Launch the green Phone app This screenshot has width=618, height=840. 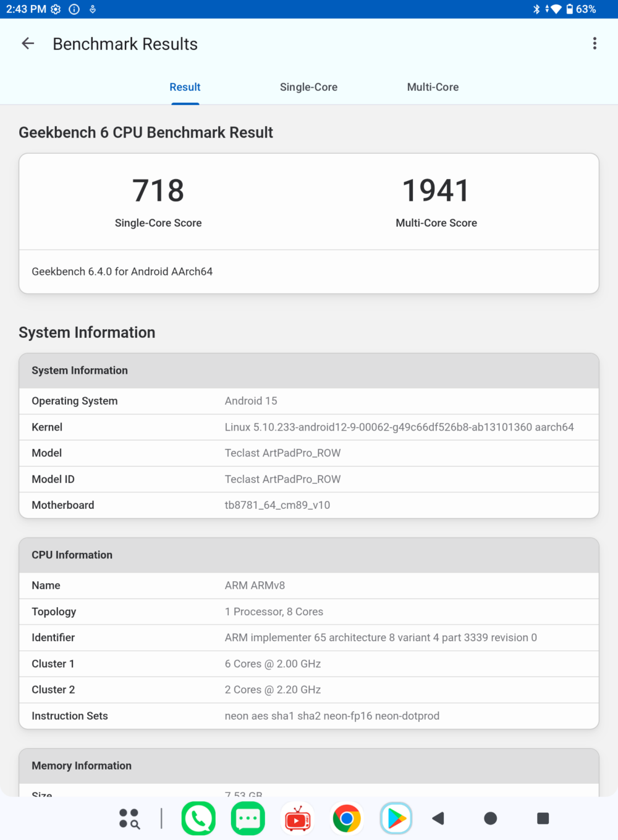[198, 818]
